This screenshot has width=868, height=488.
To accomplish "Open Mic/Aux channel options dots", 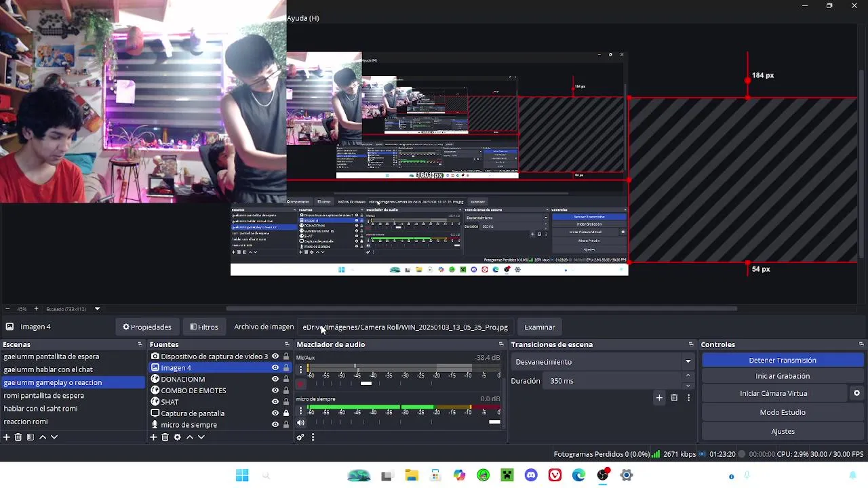I will pos(300,369).
